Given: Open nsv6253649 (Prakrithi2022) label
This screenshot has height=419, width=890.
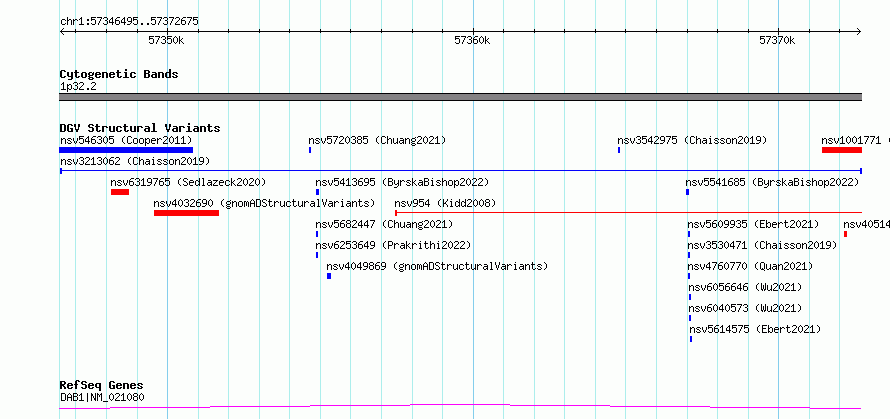Looking at the screenshot, I should (x=393, y=245).
